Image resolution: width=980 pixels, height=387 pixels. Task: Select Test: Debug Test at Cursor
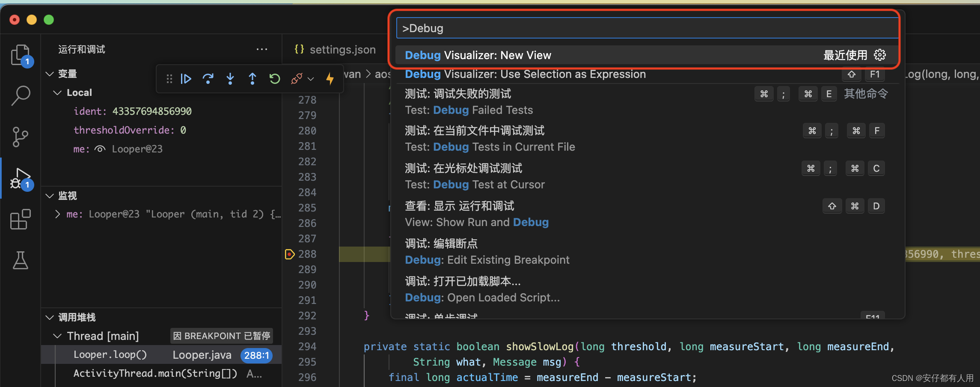point(647,176)
